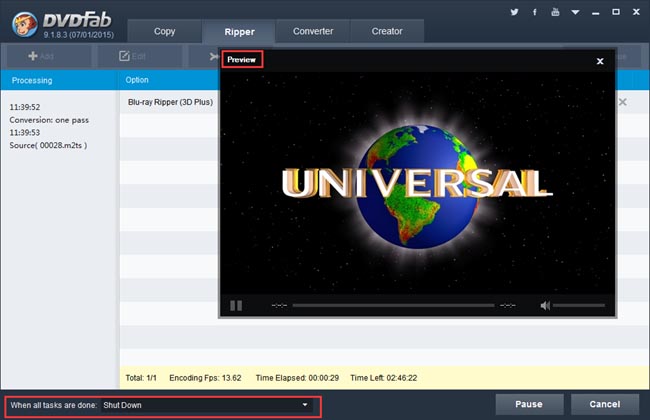The height and width of the screenshot is (420, 650).
Task: Click the 'Source( 00028.m2ts )' log entry
Action: (48, 146)
